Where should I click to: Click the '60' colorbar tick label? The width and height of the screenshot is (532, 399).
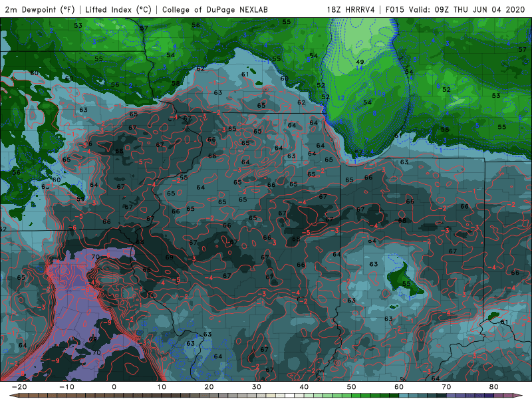(x=399, y=387)
